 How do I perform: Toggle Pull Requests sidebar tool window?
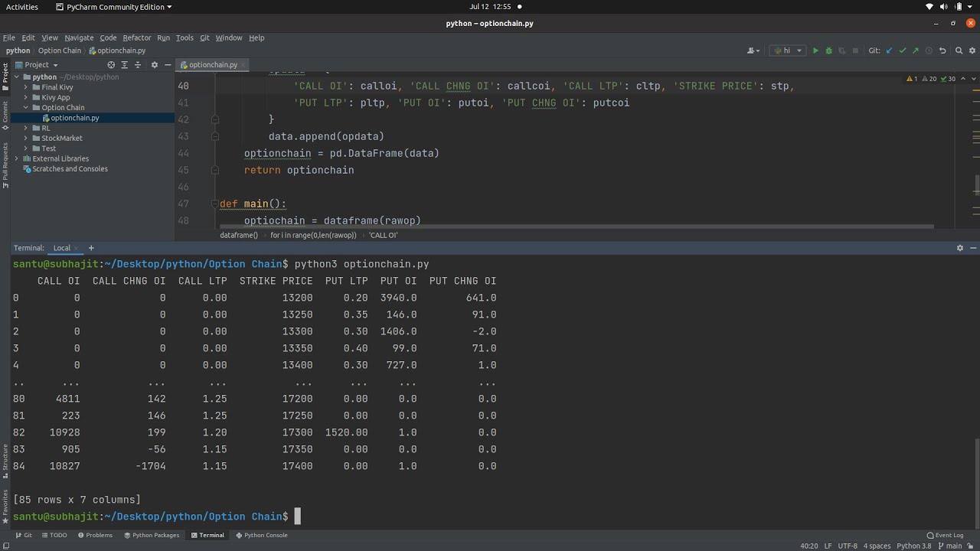click(5, 165)
